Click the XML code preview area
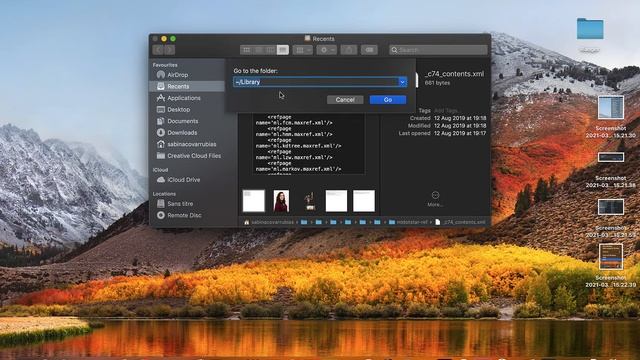 coord(309,144)
